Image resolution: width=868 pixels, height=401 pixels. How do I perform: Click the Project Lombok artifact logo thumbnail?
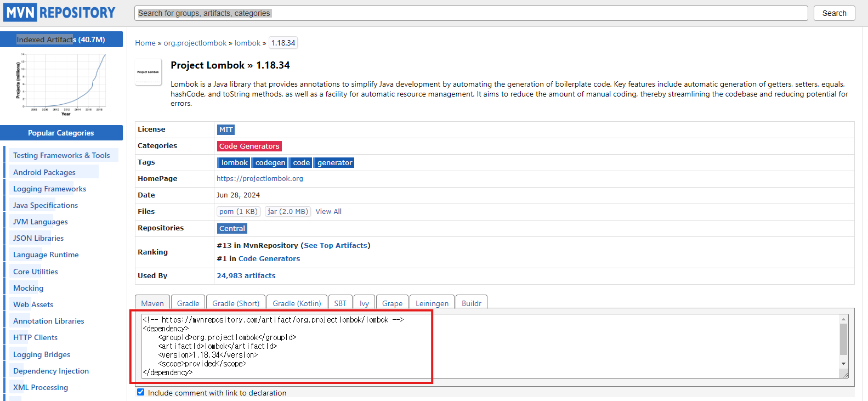(x=148, y=72)
